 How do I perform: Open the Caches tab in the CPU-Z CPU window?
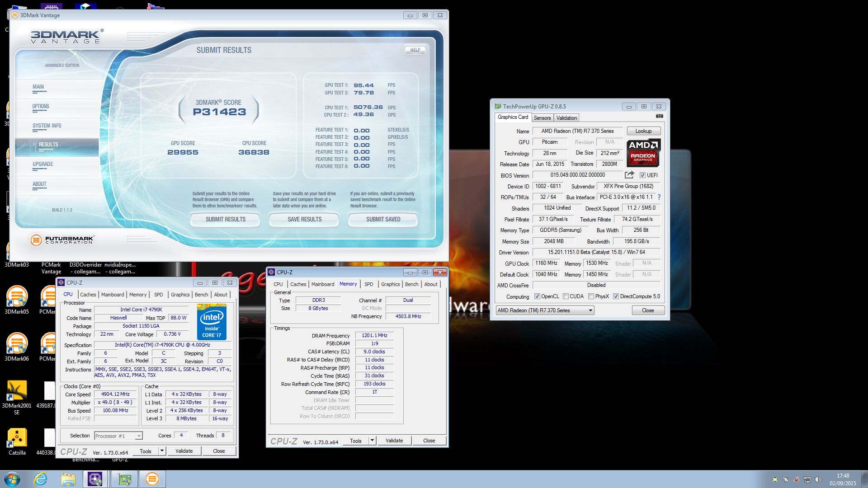(88, 295)
